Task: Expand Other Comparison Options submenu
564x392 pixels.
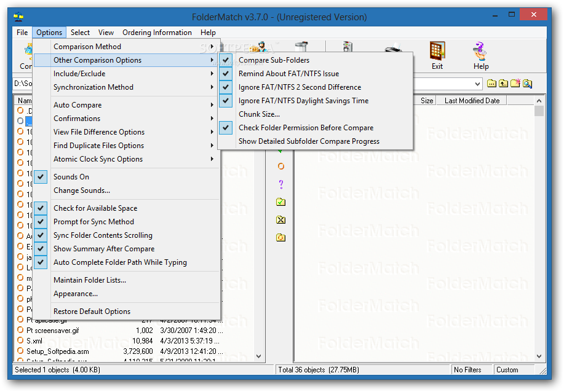Action: click(127, 60)
